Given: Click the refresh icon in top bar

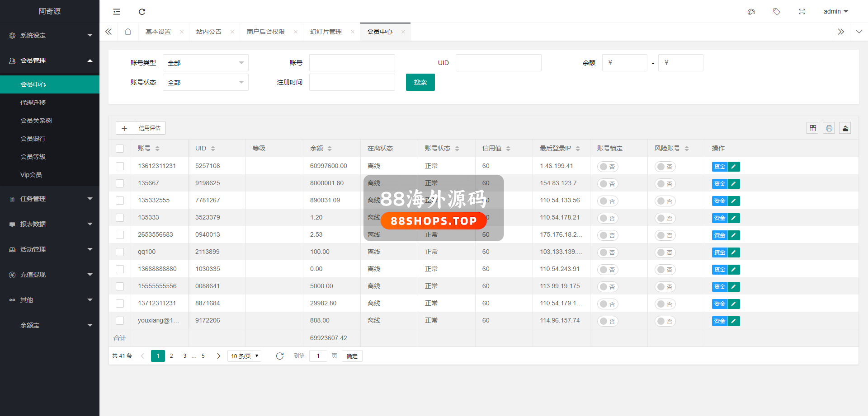Looking at the screenshot, I should pos(142,12).
